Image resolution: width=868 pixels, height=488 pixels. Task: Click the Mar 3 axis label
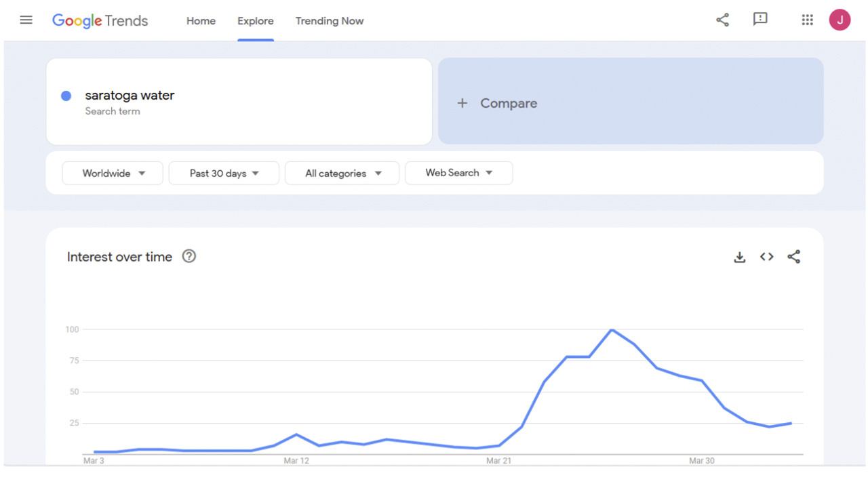pos(94,461)
